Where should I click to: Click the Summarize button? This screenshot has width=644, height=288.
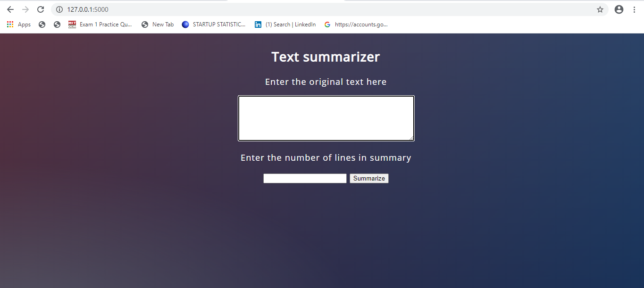(x=369, y=178)
